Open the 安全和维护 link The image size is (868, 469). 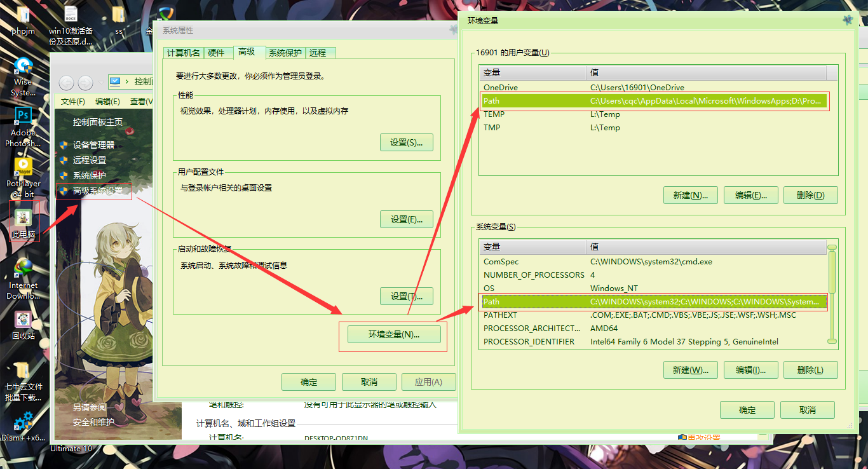[93, 422]
